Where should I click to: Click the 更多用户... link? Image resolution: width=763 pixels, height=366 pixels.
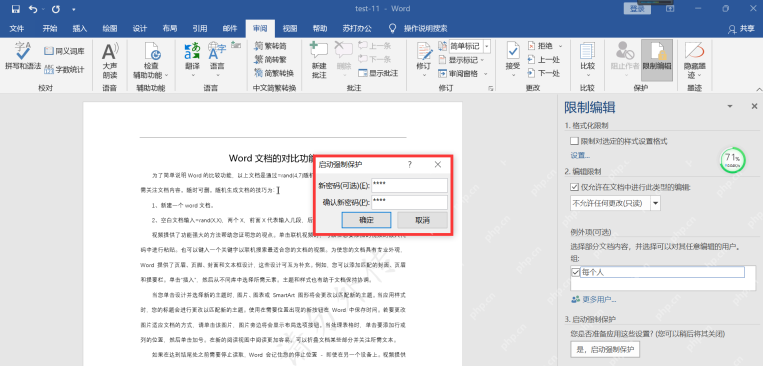point(595,299)
